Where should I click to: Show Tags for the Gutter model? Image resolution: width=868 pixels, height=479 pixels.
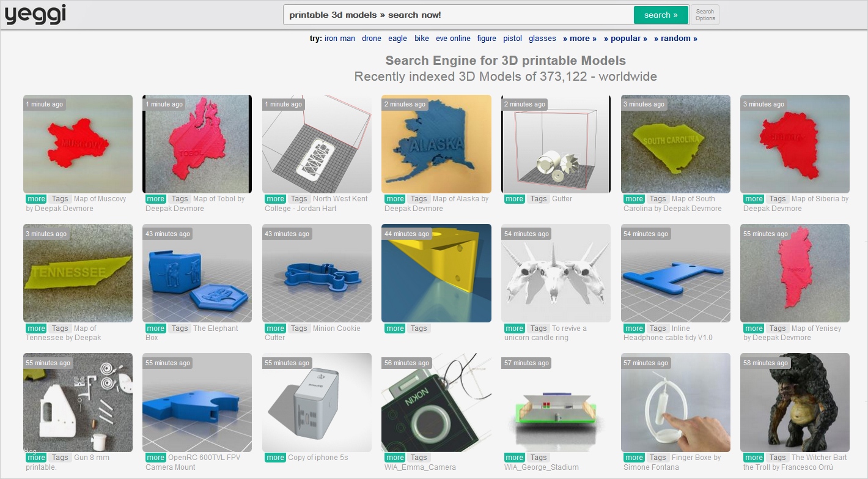click(x=539, y=199)
